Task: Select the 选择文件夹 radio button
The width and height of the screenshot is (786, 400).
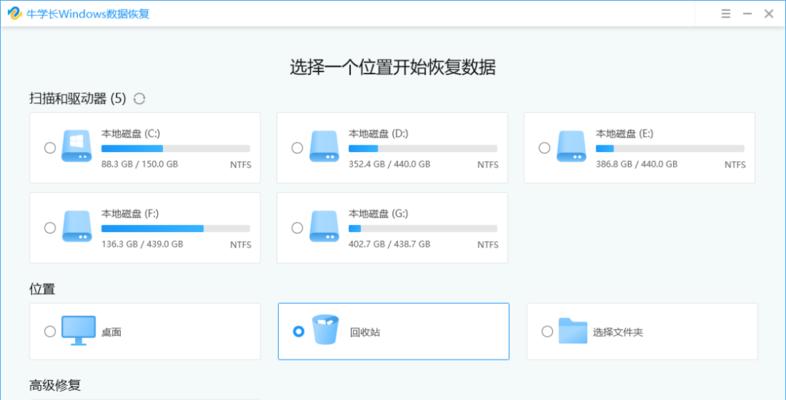Action: [547, 331]
